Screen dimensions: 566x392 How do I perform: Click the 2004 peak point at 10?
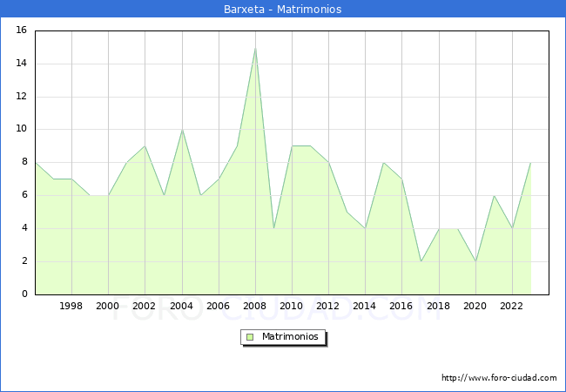[182, 130]
